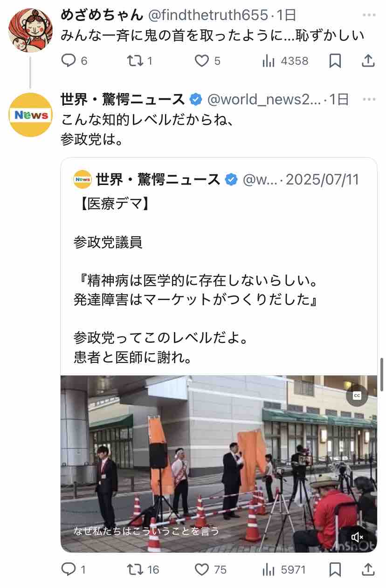The height and width of the screenshot is (588, 386).
Task: Unmute the video sound
Action: pos(357,537)
